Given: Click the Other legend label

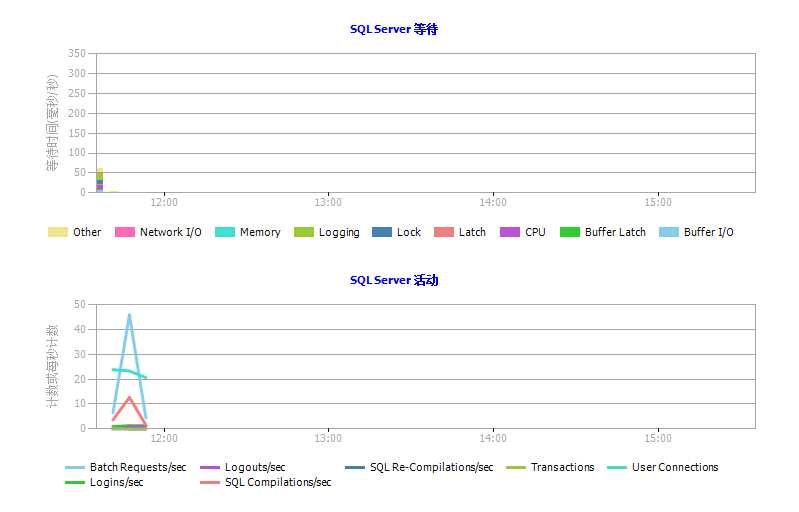Looking at the screenshot, I should tap(87, 232).
